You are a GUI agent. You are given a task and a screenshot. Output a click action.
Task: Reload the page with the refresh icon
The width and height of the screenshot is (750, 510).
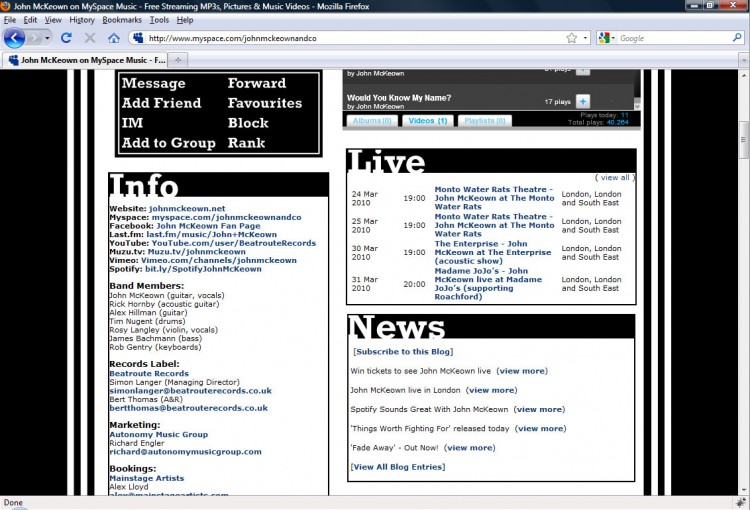coord(66,38)
